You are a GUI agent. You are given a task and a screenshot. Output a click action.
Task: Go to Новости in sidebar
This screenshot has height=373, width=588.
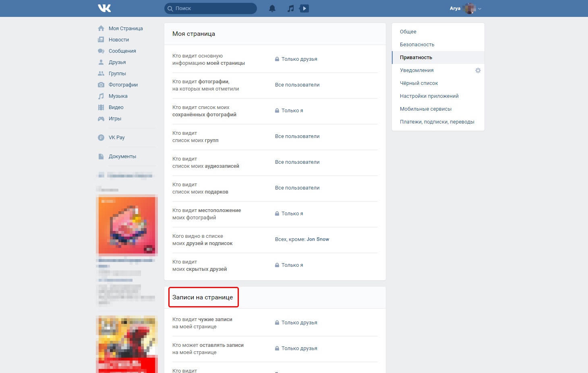click(x=119, y=40)
